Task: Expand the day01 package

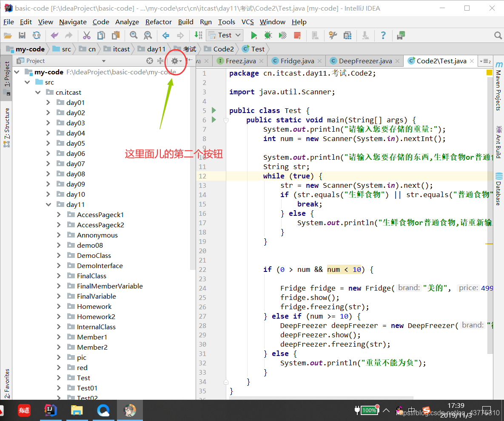Action: (x=48, y=102)
